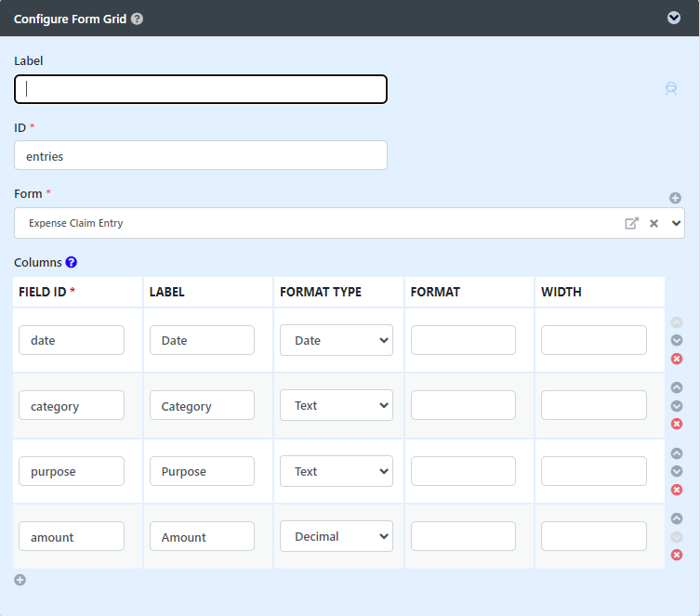Open Format Type dropdown for amount row
The width and height of the screenshot is (700, 616).
click(x=336, y=536)
